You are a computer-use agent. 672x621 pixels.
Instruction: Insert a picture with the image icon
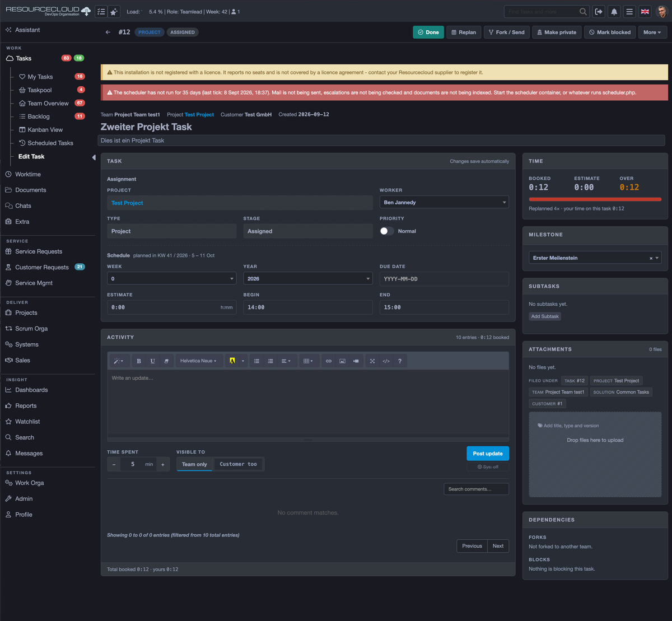click(x=342, y=361)
